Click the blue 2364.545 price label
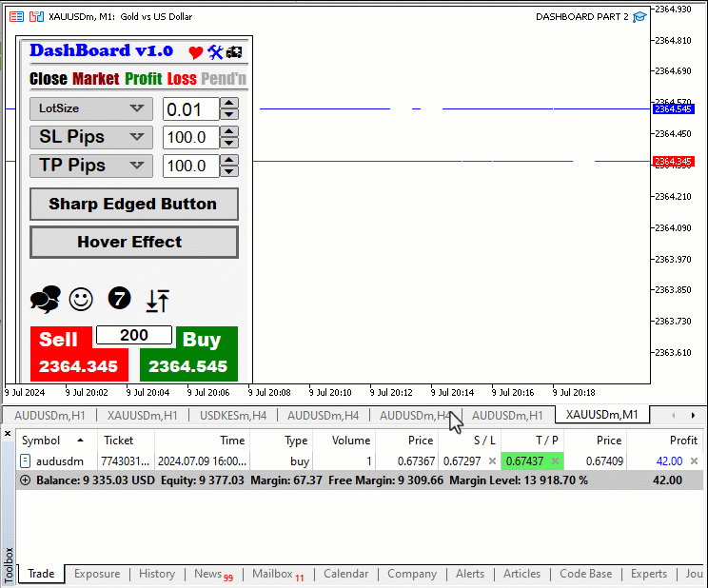This screenshot has width=708, height=588. point(673,108)
